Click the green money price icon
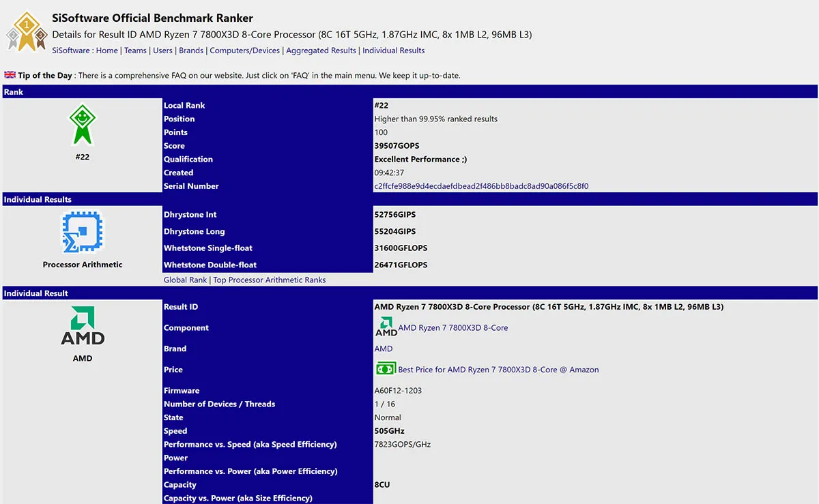Viewport: 819px width, 504px height. coord(386,369)
